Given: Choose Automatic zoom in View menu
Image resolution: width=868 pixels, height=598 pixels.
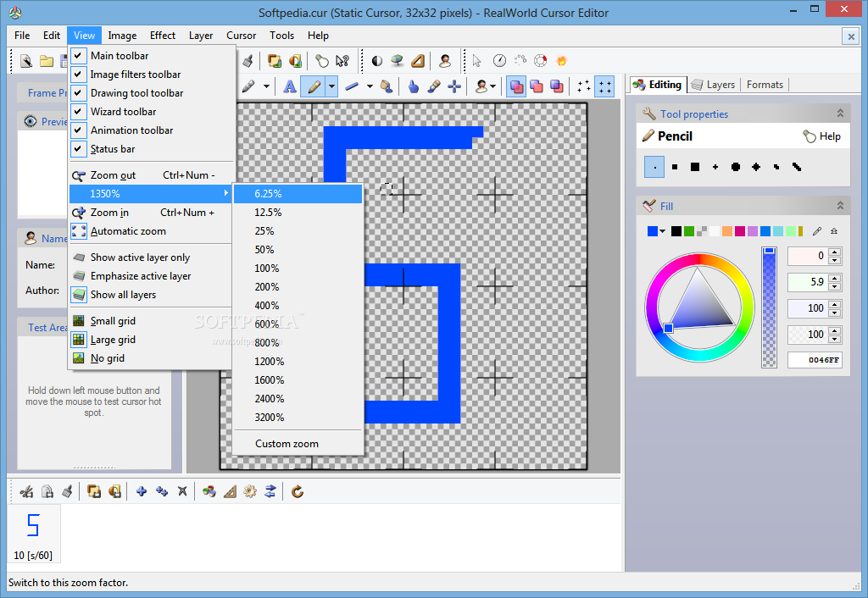Looking at the screenshot, I should pyautogui.click(x=151, y=231).
